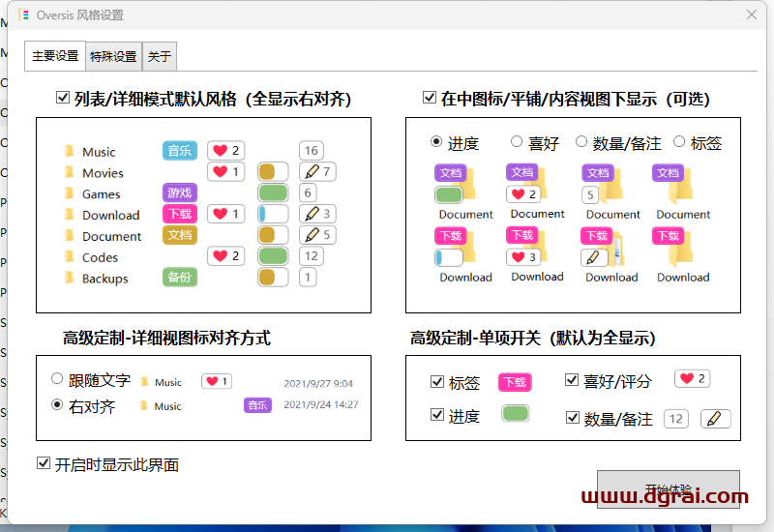Switch to the 特殊设置 tab

click(113, 56)
